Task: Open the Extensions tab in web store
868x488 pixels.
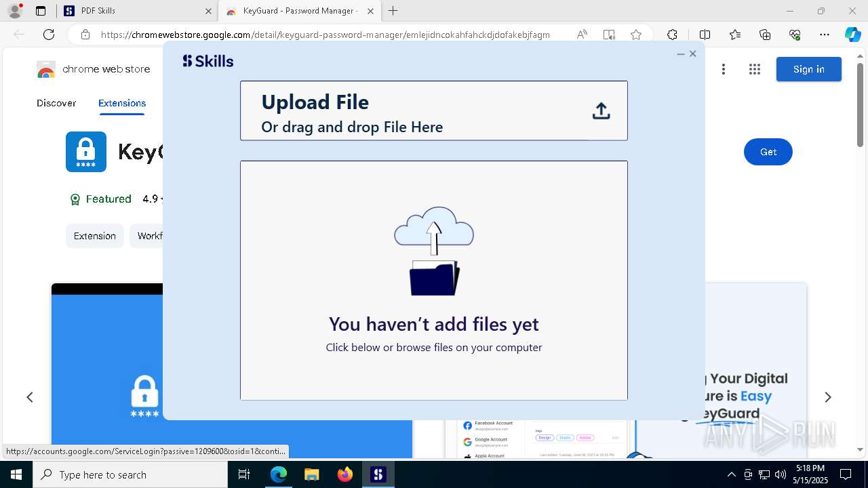Action: coord(122,103)
